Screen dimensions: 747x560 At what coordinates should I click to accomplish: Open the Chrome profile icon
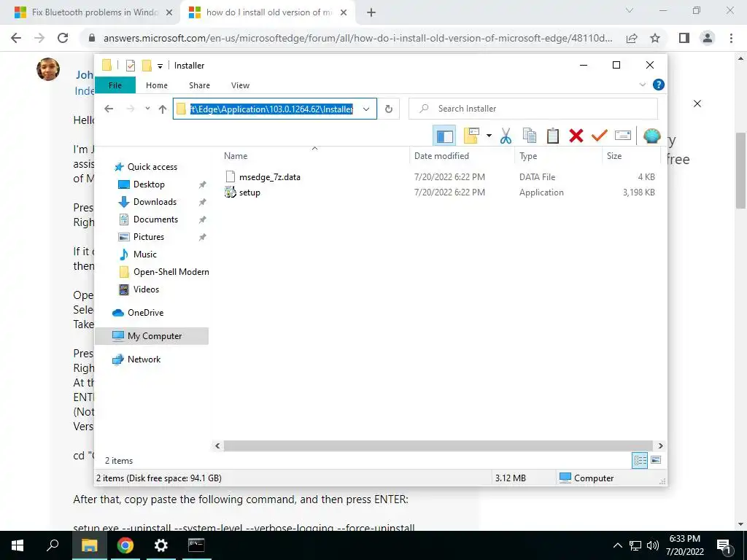[708, 38]
